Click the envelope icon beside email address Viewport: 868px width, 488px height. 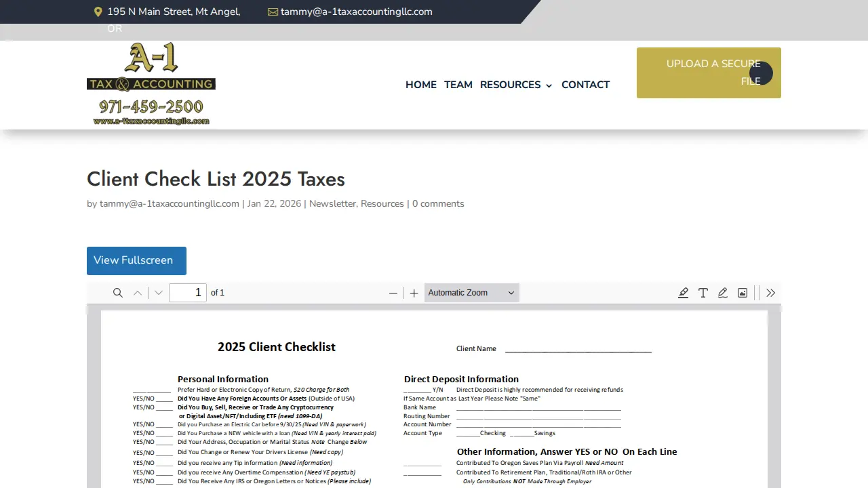coord(273,12)
